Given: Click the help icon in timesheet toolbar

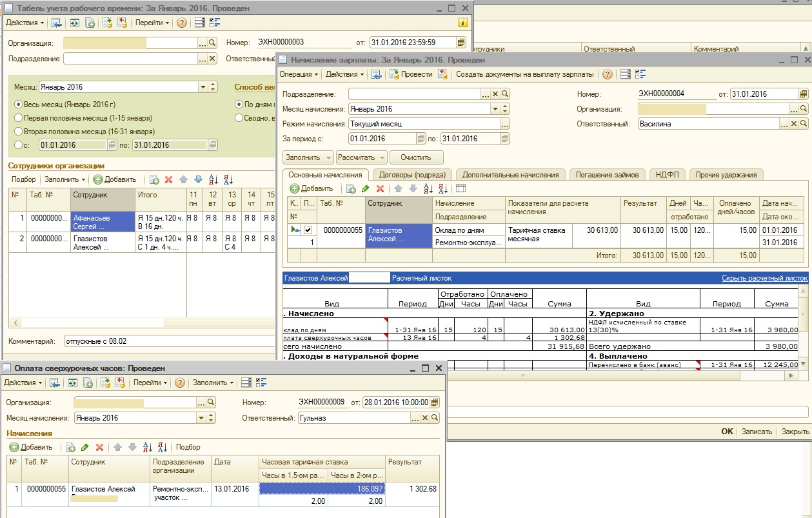Looking at the screenshot, I should tap(181, 23).
